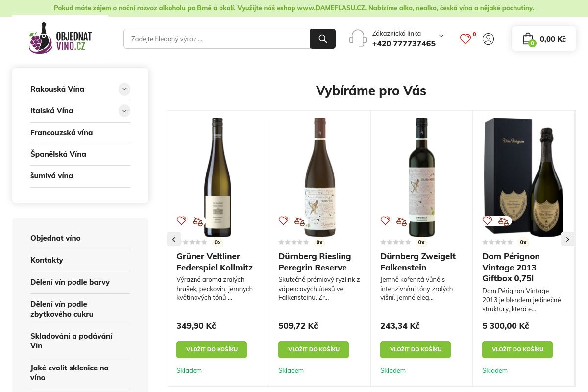This screenshot has height=392, width=588.
Task: Select the Kontakty menu item
Action: coord(47,260)
